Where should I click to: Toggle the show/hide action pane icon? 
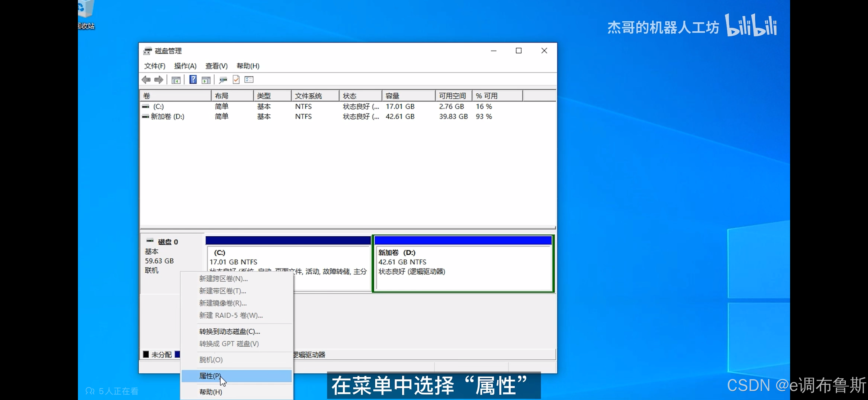(x=206, y=80)
